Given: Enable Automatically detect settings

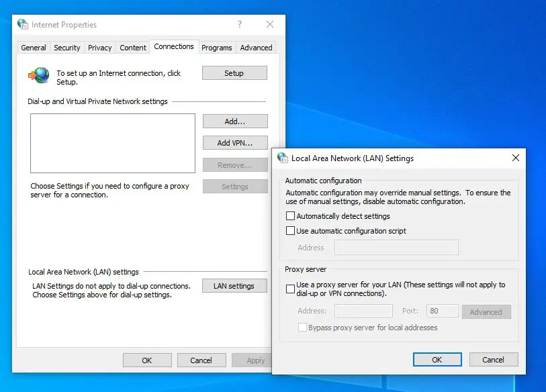Looking at the screenshot, I should [291, 216].
